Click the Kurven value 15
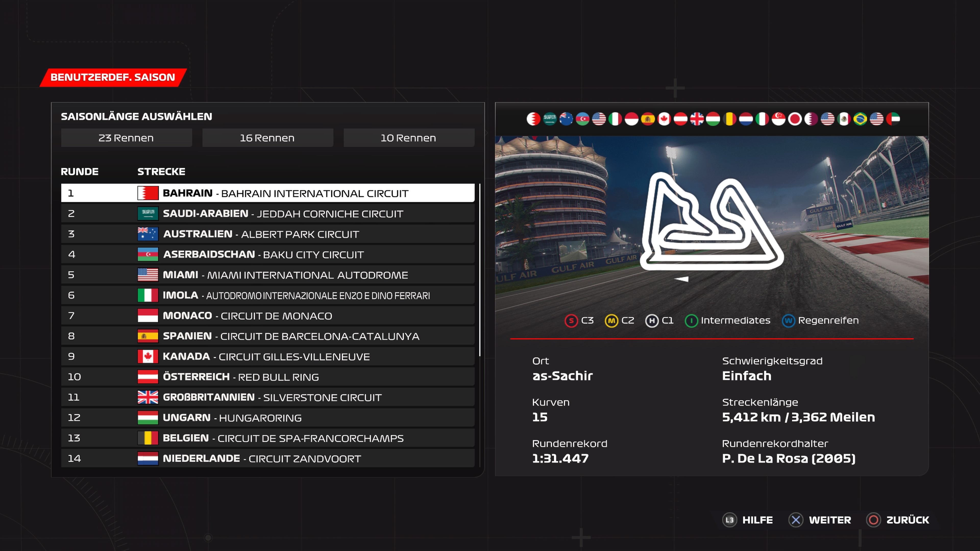980x551 pixels. click(540, 417)
